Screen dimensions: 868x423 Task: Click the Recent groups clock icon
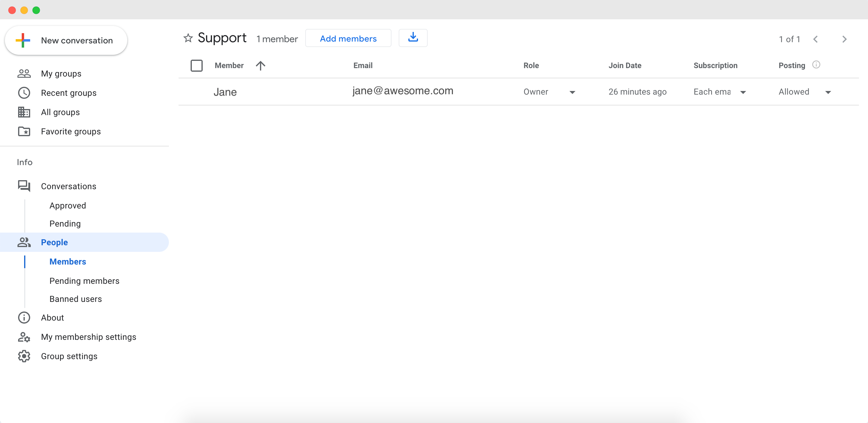click(24, 93)
